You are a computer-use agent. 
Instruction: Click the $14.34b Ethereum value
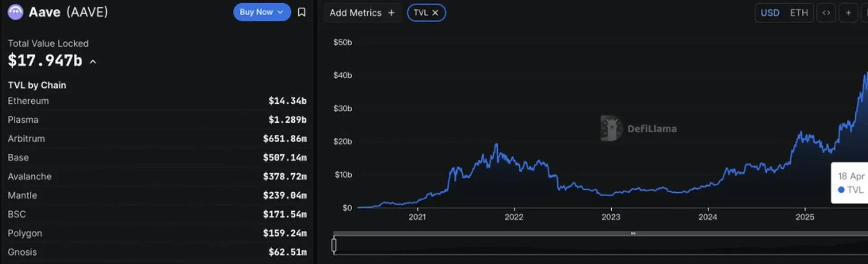(287, 101)
